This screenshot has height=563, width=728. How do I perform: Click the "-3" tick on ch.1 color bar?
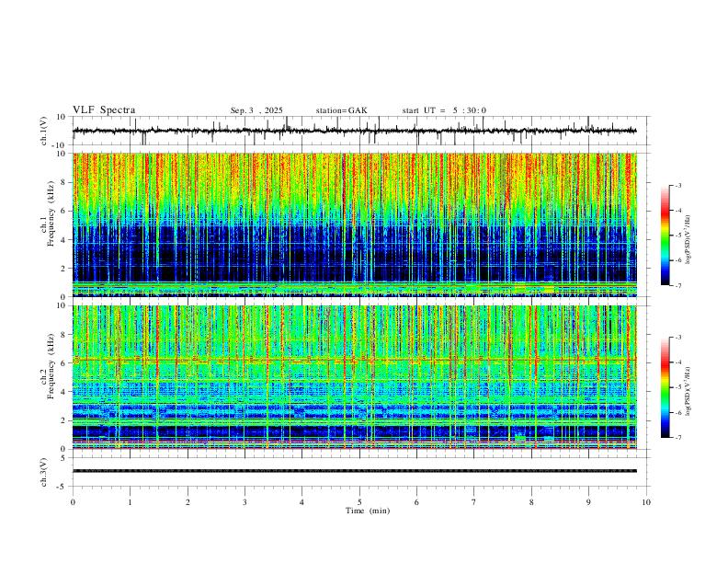tap(677, 186)
